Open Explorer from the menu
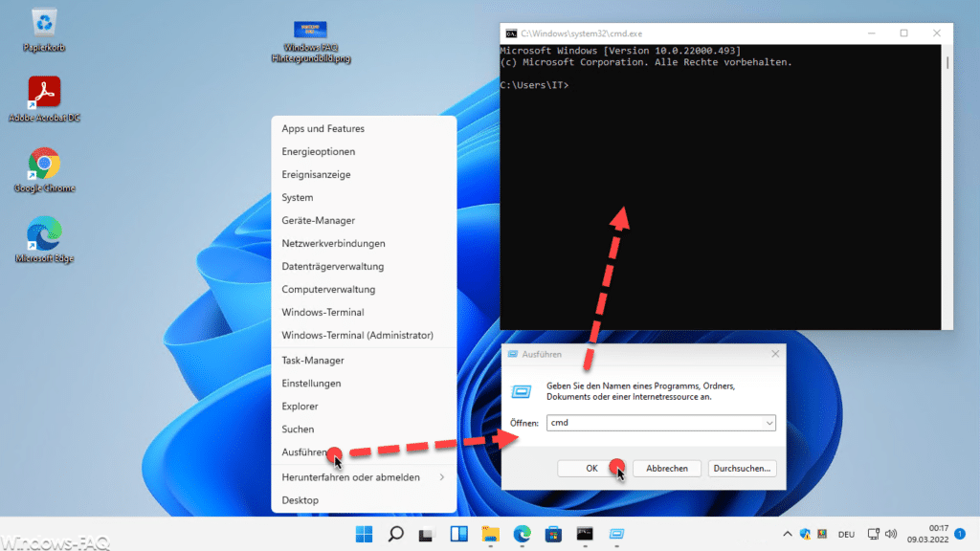This screenshot has height=551, width=980. pos(364,407)
